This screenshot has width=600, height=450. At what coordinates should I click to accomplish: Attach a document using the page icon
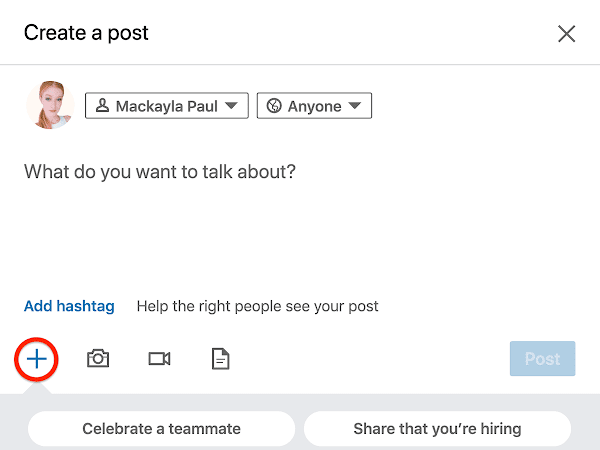220,358
